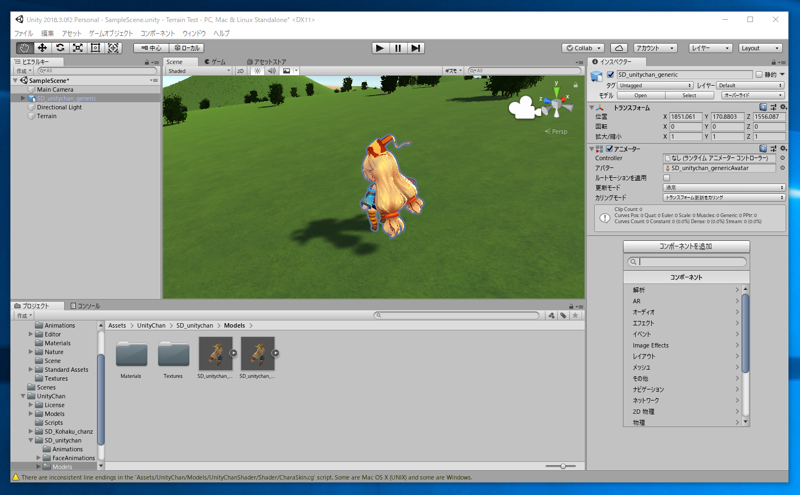Uncheck SD_unitychan_generic active checkbox

610,75
